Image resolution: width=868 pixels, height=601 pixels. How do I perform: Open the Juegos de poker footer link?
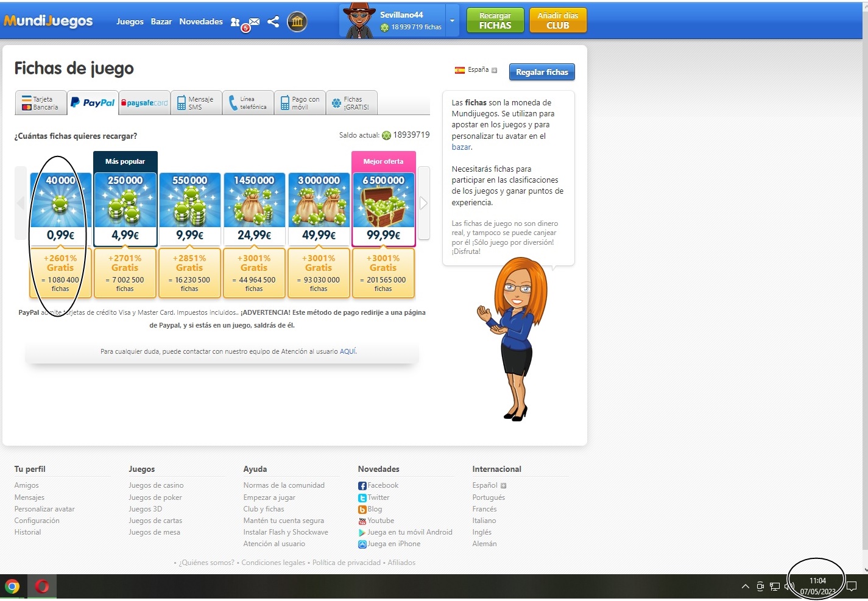pyautogui.click(x=155, y=497)
